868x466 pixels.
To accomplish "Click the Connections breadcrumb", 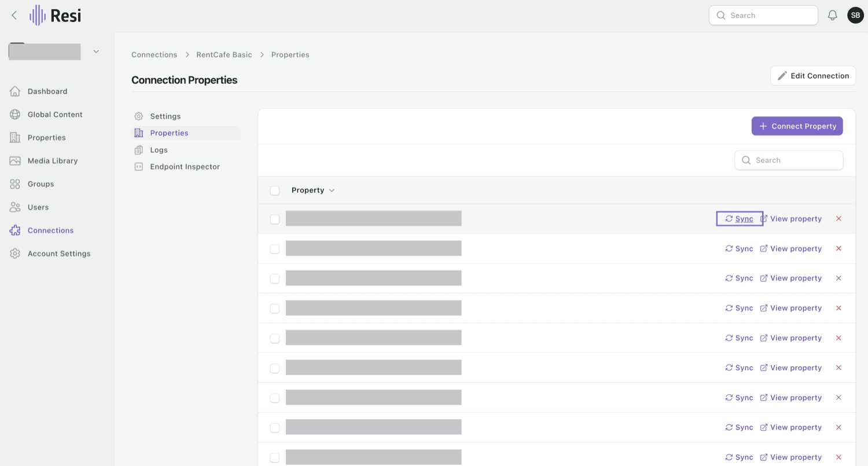I will pos(155,55).
